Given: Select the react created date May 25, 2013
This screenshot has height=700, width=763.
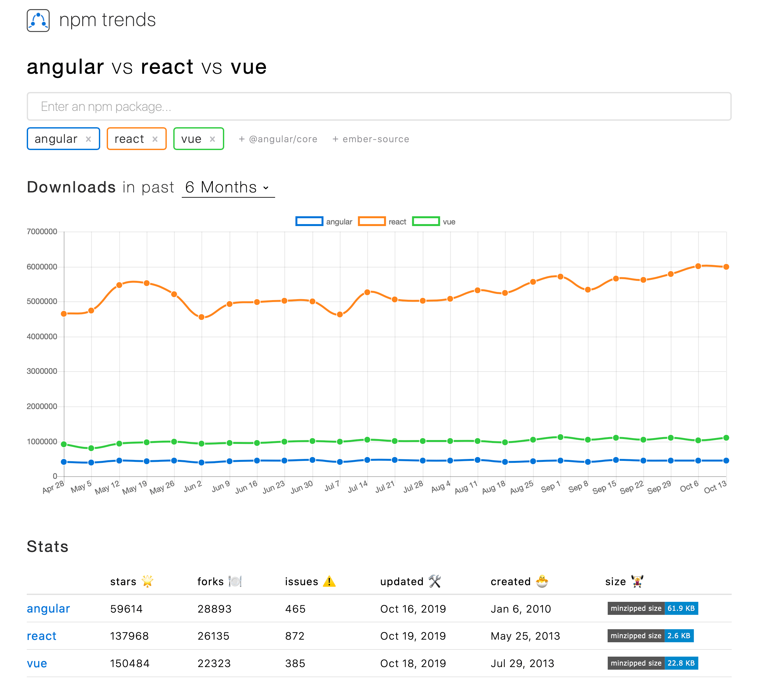Looking at the screenshot, I should tap(525, 636).
